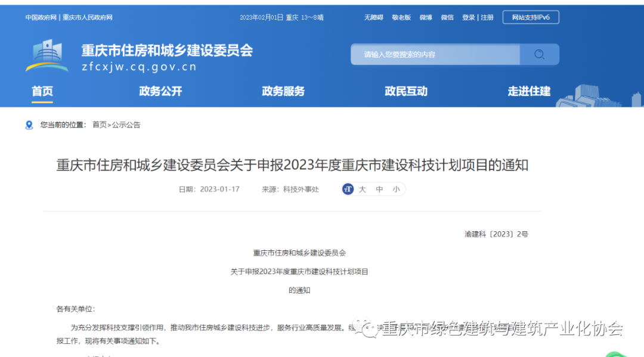Open the 重庆市人民政府网 link
Screen dimensions: 644x357
click(x=88, y=17)
